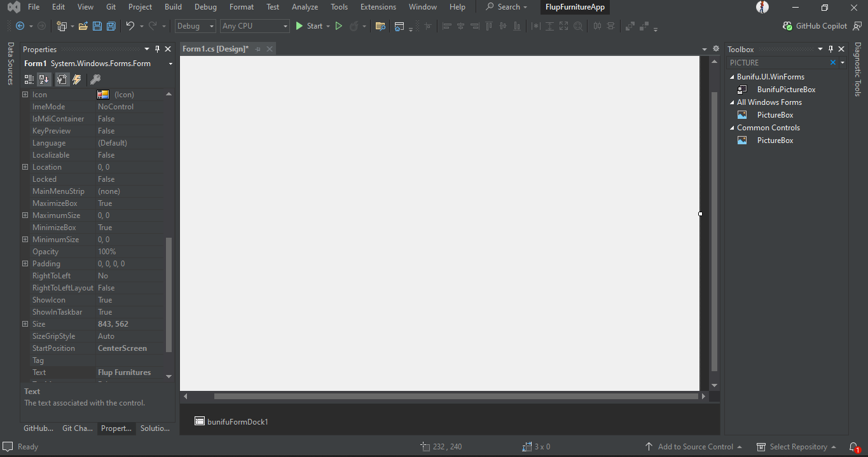Viewport: 868px width, 457px height.
Task: Clear the PICTURE search filter in Toolbox
Action: point(832,62)
